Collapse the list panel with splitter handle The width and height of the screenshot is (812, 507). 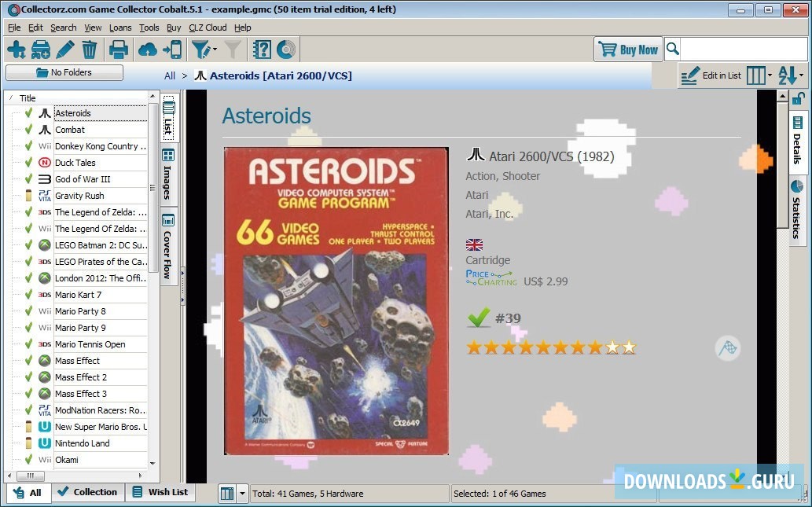click(182, 285)
